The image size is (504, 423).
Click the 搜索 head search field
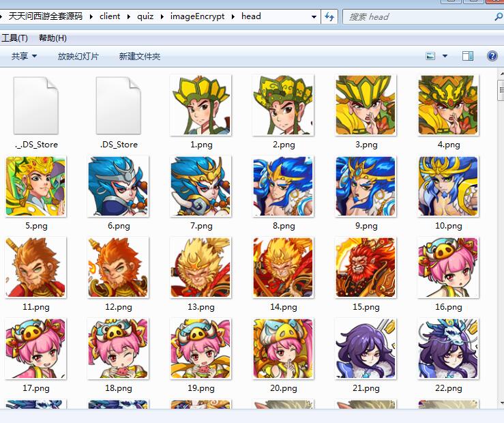[x=416, y=16]
